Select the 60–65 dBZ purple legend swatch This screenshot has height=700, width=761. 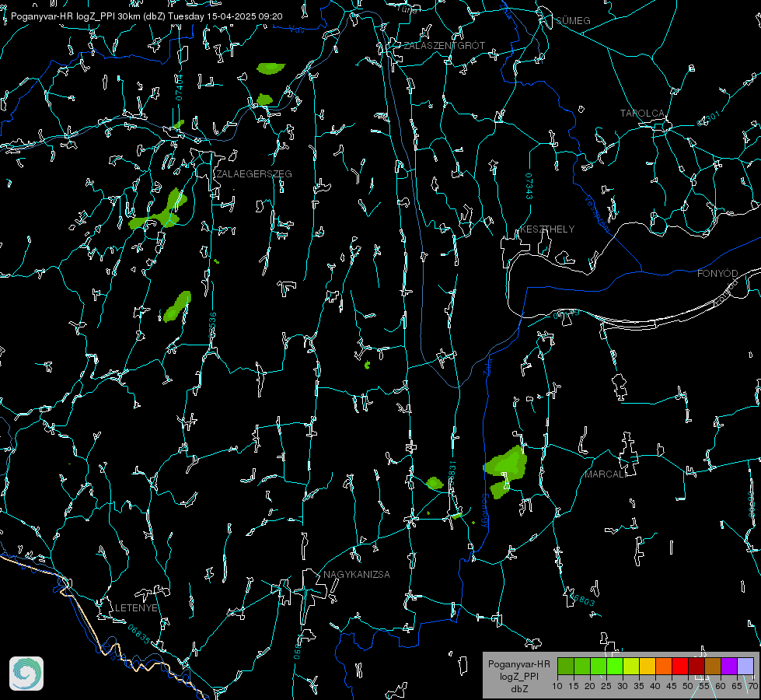pyautogui.click(x=729, y=666)
